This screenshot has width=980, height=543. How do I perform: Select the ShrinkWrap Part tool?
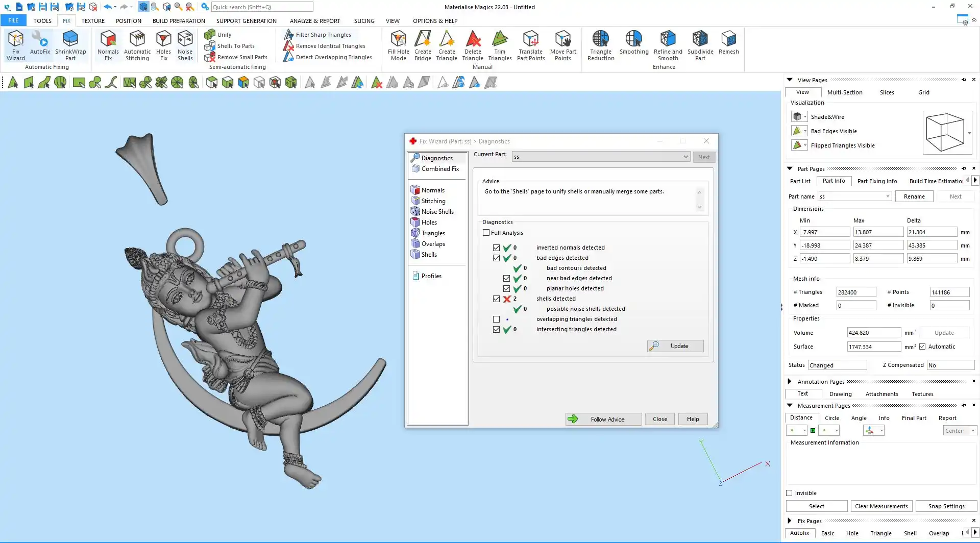click(70, 45)
